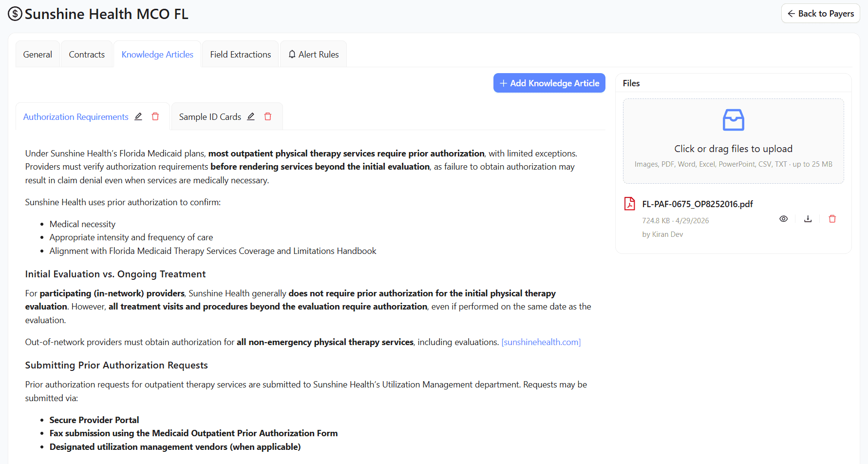Viewport: 868px width, 464px height.
Task: Select the Knowledge Articles tab
Action: (x=157, y=55)
